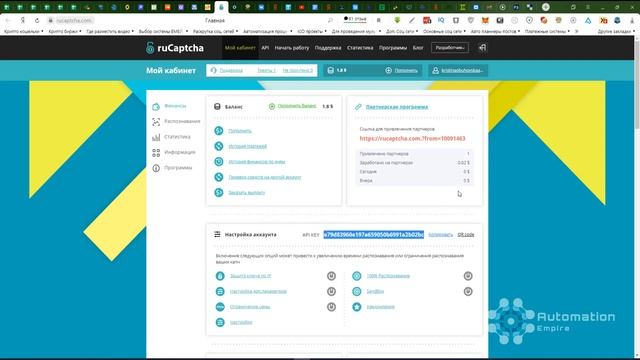Click the MetaMask fox extension icon
This screenshot has height=360, width=640.
coord(485,20)
